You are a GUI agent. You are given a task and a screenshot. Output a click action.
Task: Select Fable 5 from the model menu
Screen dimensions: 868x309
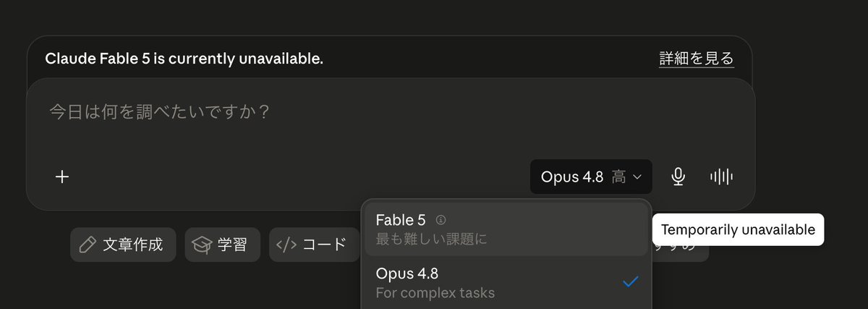point(506,229)
